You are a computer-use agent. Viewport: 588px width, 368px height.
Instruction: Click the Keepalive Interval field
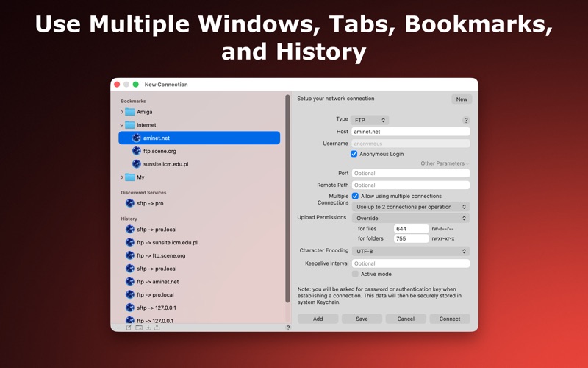pos(411,263)
